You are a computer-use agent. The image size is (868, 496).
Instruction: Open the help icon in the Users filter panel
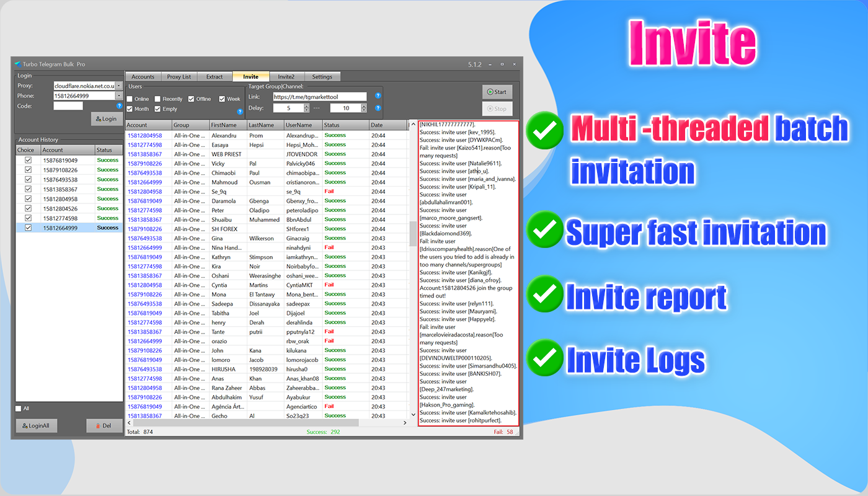[x=240, y=112]
